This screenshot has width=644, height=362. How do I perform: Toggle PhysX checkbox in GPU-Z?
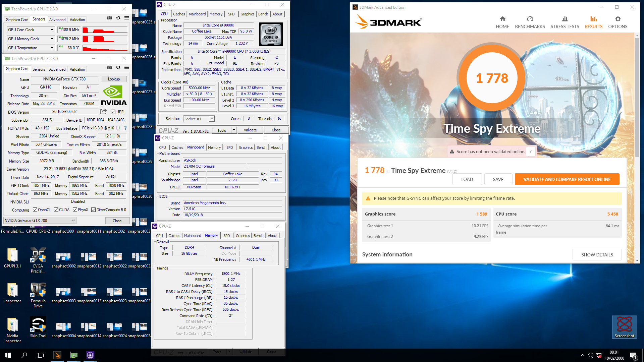pos(75,210)
